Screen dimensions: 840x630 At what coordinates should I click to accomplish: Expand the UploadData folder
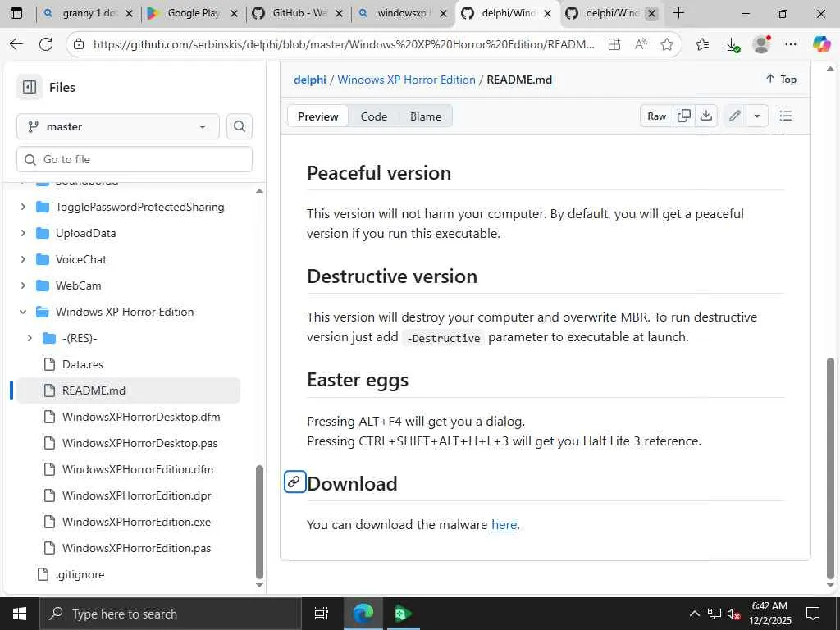[23, 233]
